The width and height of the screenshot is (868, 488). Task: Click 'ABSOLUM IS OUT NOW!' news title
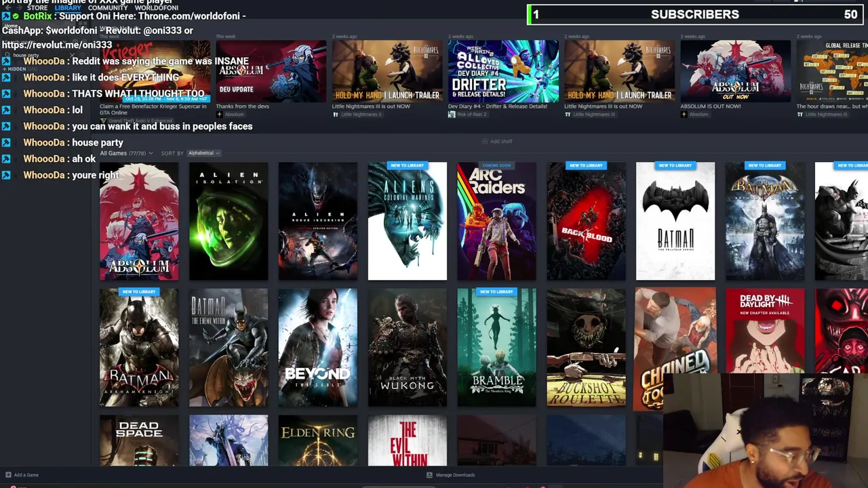pyautogui.click(x=711, y=106)
